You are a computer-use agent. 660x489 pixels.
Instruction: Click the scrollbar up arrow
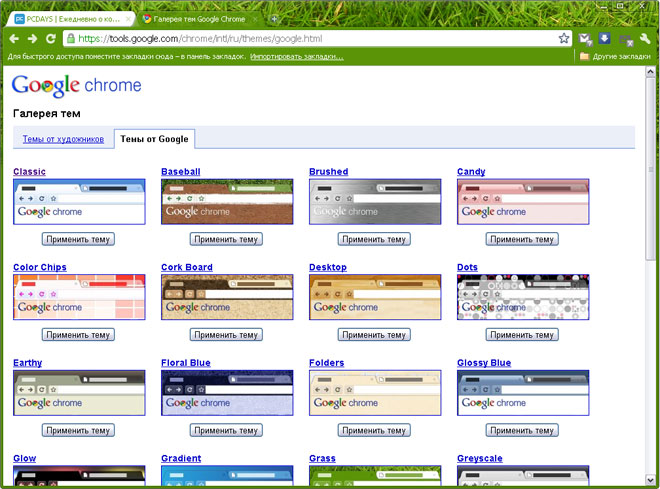(x=650, y=72)
